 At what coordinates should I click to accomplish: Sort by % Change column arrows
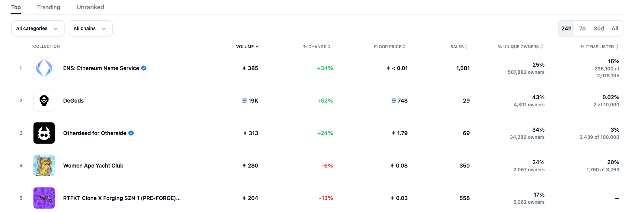pos(329,47)
